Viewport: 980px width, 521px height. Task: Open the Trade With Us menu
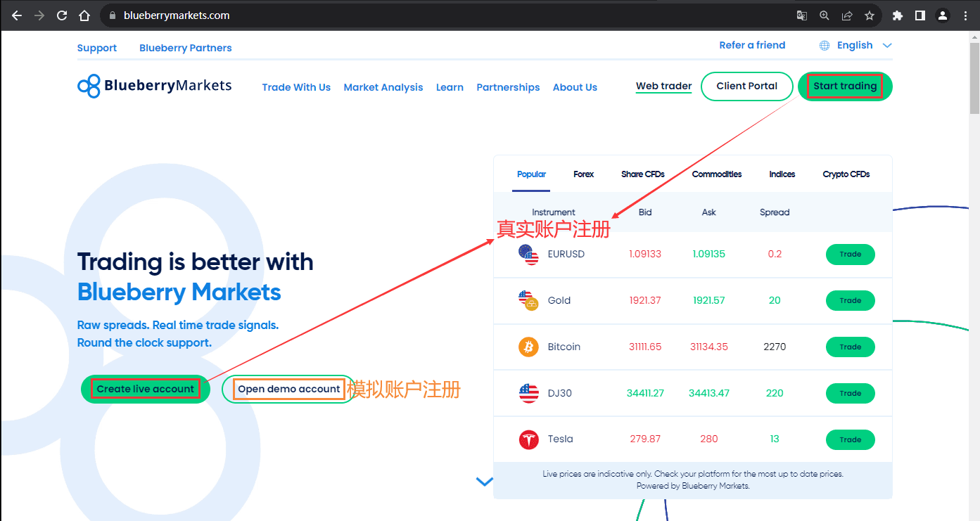pos(296,87)
